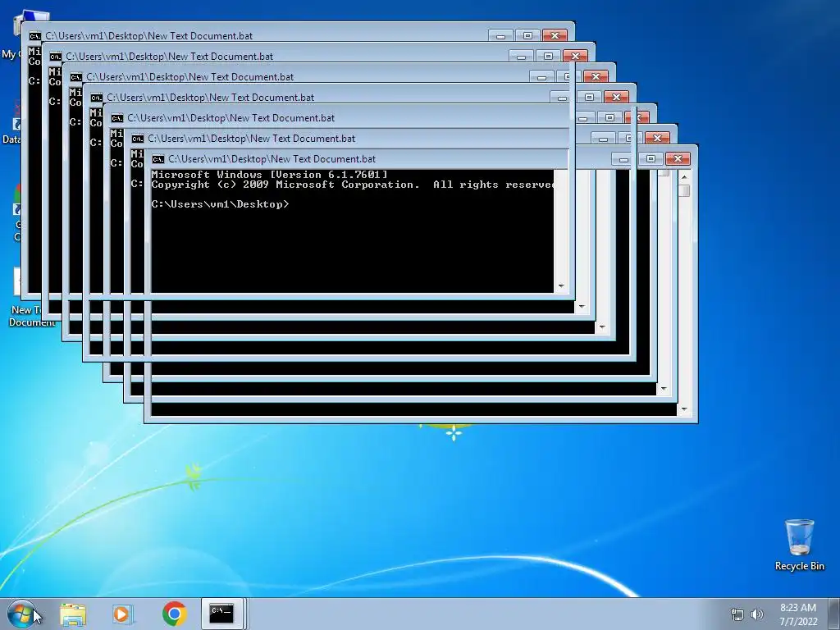Click the title text of the seventh cascaded cmd window

click(272, 159)
